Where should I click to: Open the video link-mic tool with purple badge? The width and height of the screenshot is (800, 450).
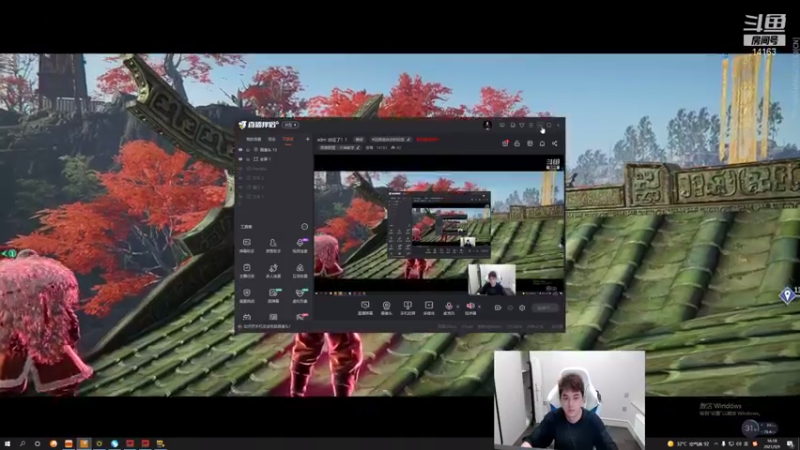coord(300,245)
